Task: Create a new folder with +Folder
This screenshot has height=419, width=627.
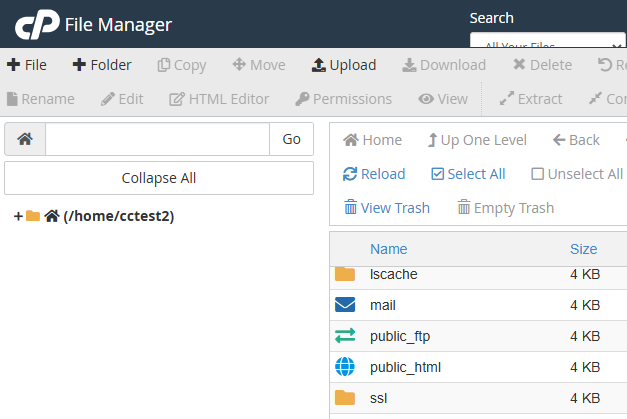Action: pos(102,65)
